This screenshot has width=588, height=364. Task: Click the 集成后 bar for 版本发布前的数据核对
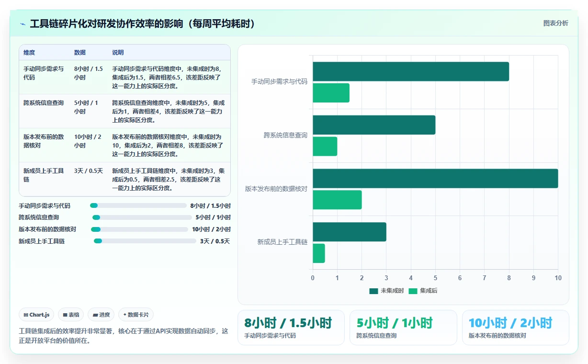pyautogui.click(x=337, y=200)
